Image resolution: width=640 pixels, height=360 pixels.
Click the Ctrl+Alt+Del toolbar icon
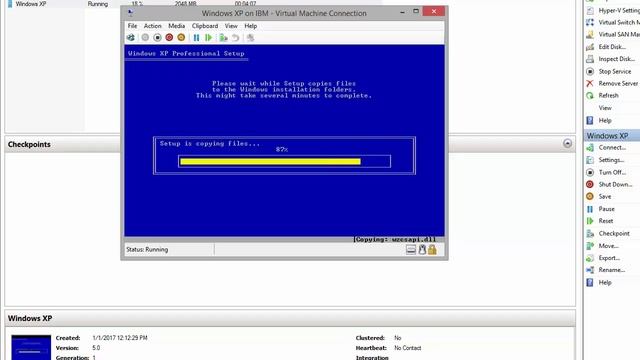click(x=131, y=38)
